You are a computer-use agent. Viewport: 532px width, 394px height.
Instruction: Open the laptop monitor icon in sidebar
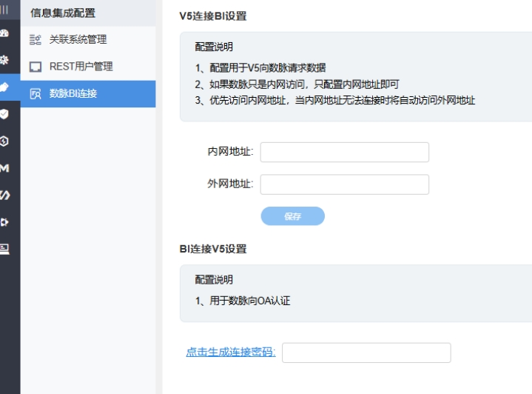4,249
